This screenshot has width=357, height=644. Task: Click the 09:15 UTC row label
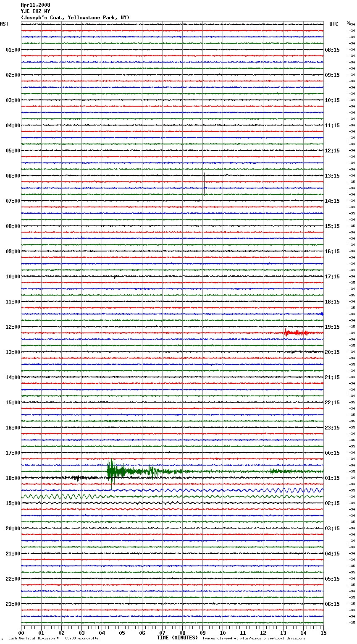click(332, 75)
